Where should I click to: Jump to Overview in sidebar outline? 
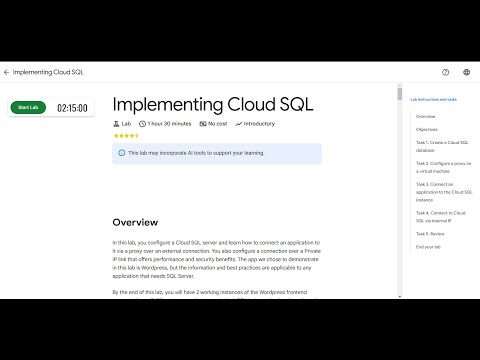425,116
